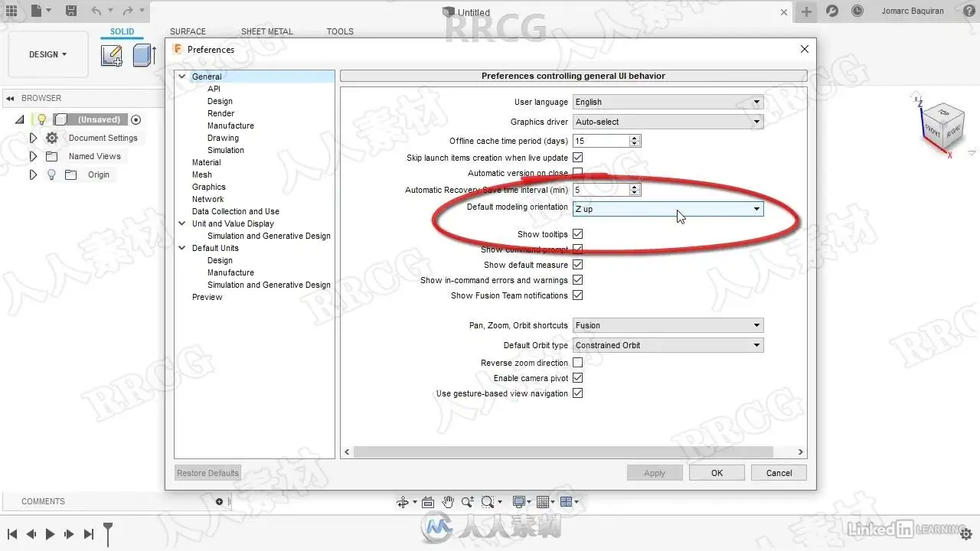The image size is (980, 551).
Task: Open Viewports layout icon
Action: [567, 502]
